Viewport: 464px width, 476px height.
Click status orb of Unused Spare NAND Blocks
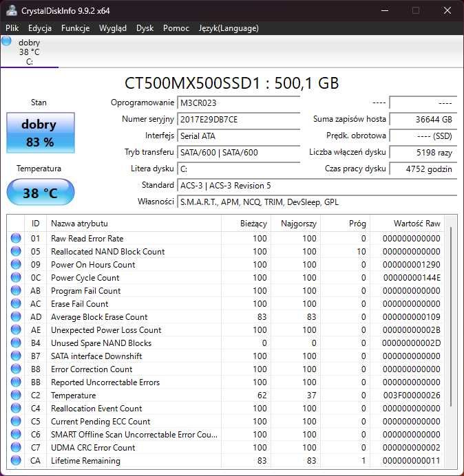pos(16,343)
